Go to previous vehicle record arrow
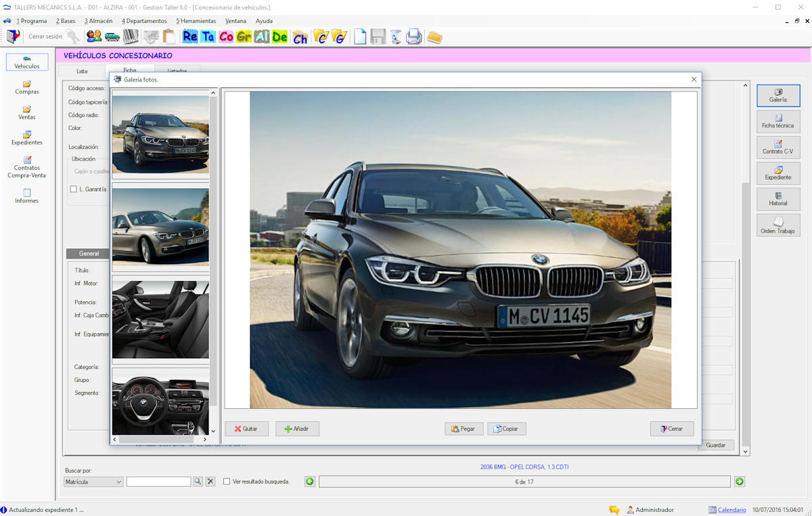812x516 pixels. pos(310,481)
